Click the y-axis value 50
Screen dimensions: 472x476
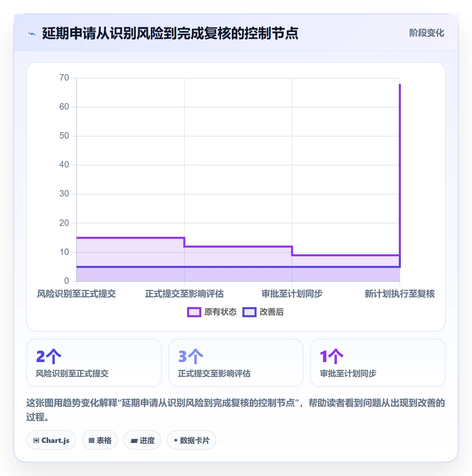point(64,136)
